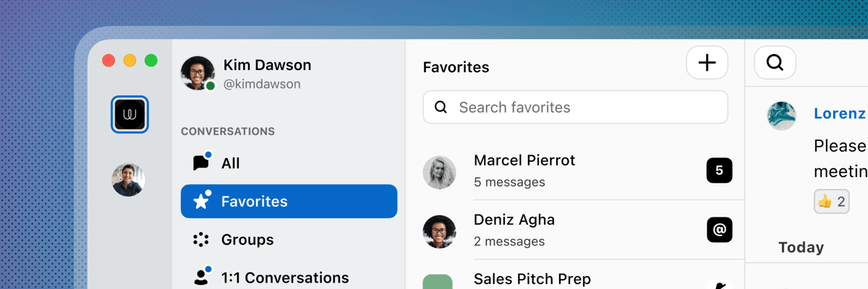Click Lorenz's avatar in the chat

click(x=782, y=116)
